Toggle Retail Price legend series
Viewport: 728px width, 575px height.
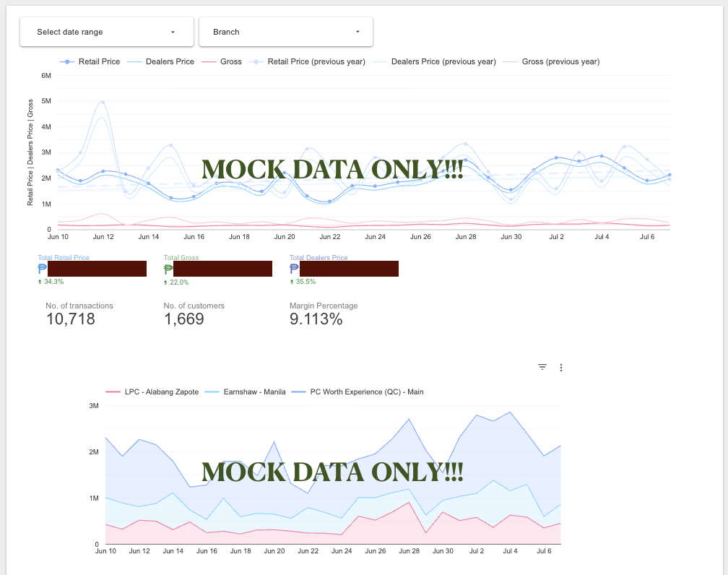[x=90, y=62]
